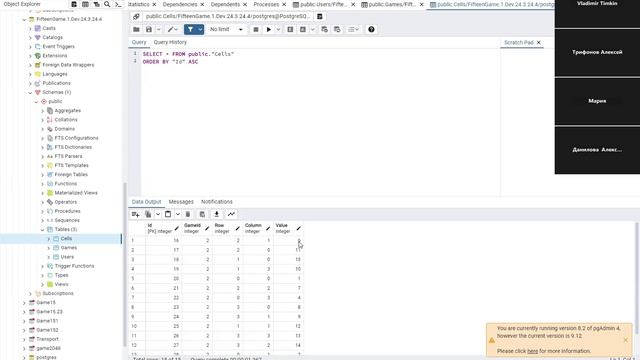
Task: Click the edit pencil on GameId column header
Action: 207,229
